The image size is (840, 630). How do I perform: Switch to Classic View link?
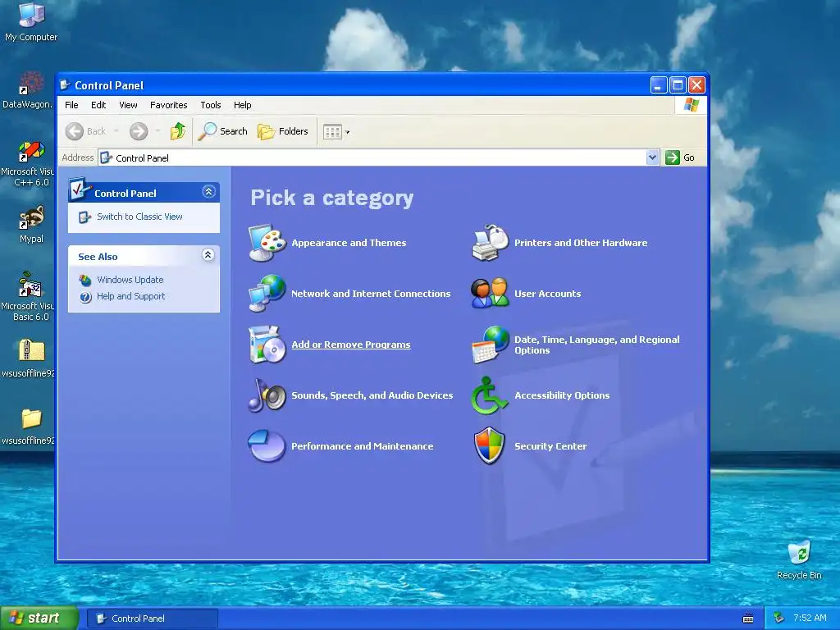pyautogui.click(x=139, y=217)
